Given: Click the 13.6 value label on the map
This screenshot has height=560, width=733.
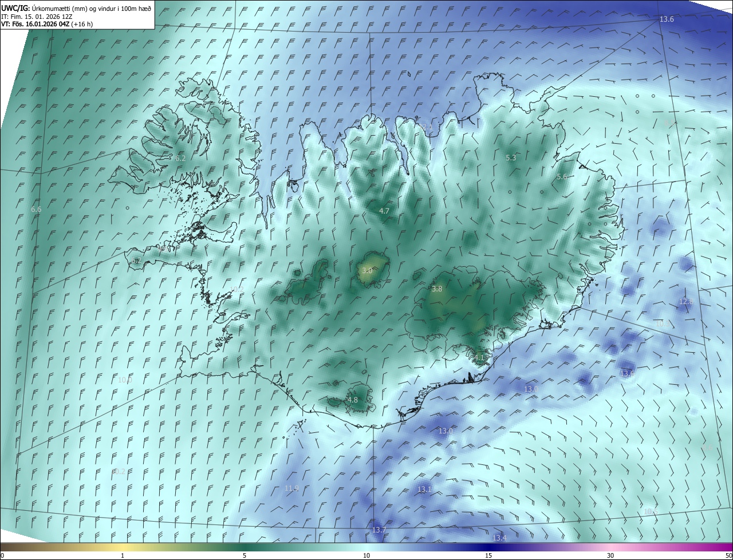Looking at the screenshot, I should point(667,19).
